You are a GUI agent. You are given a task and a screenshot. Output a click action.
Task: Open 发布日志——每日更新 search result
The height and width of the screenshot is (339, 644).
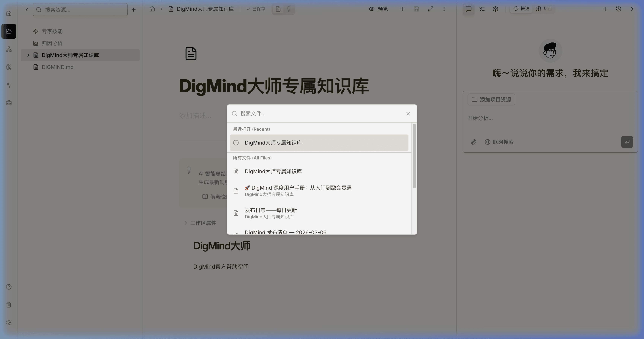pos(319,213)
